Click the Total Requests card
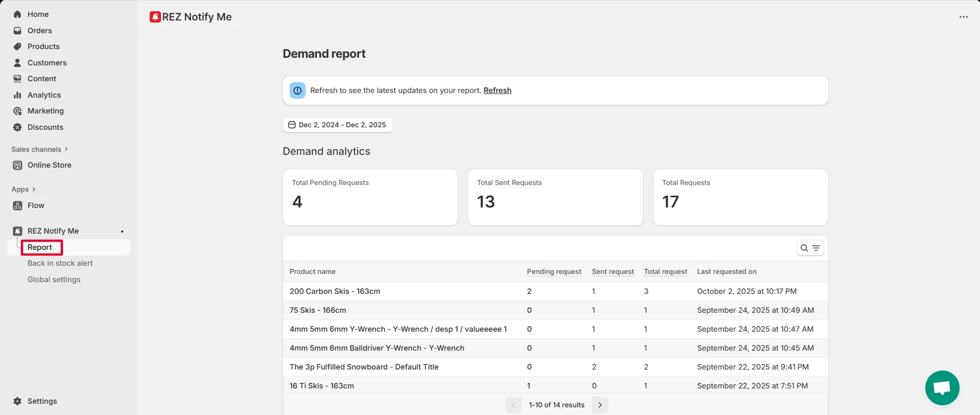This screenshot has width=980, height=415. 740,197
